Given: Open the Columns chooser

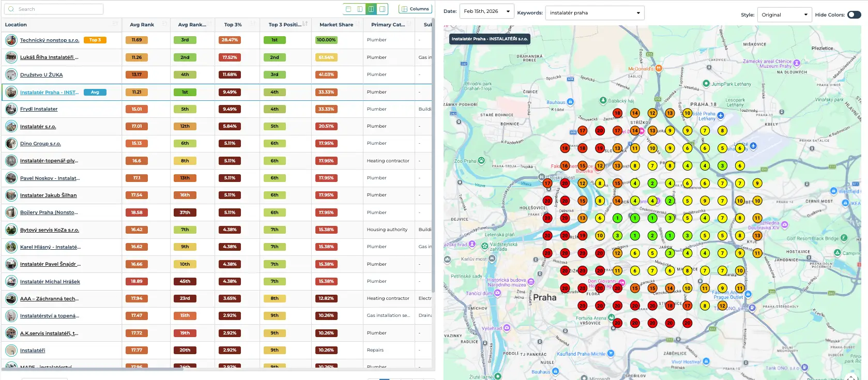Looking at the screenshot, I should click(415, 9).
